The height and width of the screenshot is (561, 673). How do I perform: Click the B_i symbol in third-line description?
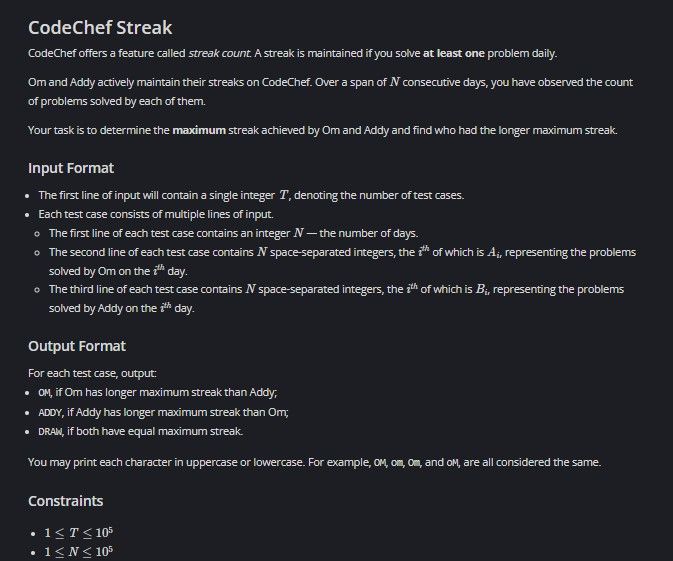(x=482, y=289)
